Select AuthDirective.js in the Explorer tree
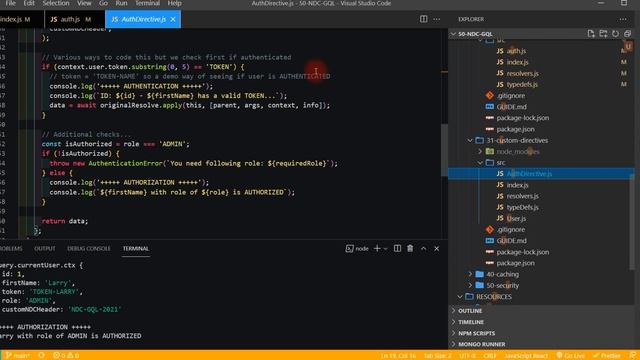 tap(541, 173)
